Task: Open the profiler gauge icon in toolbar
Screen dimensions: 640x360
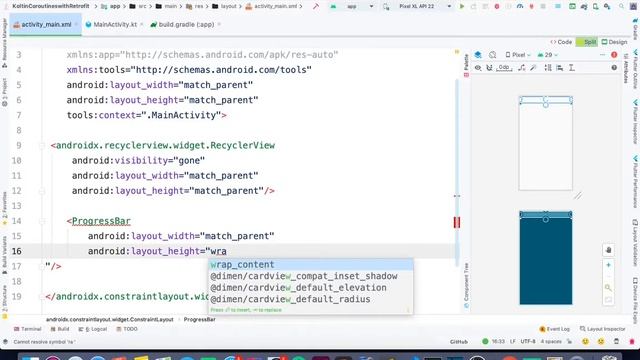Action: point(520,7)
